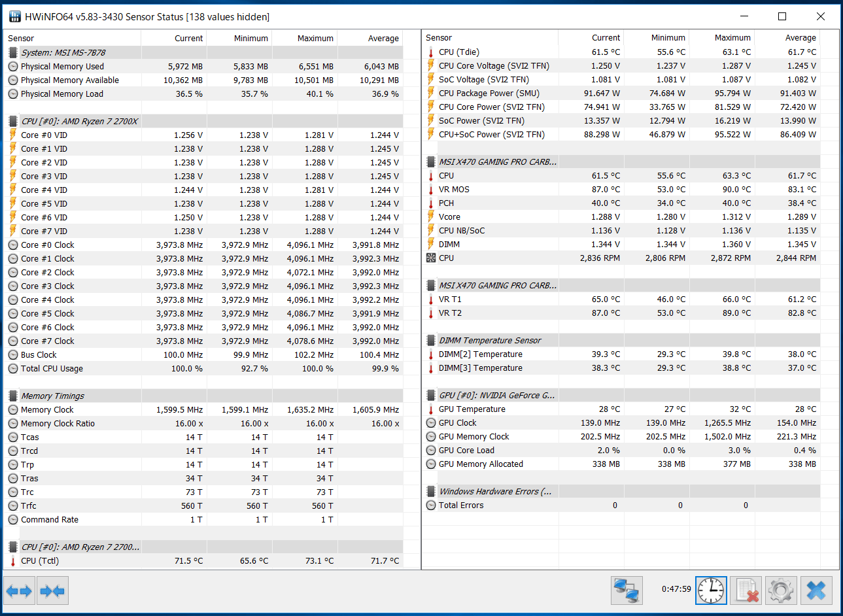The height and width of the screenshot is (616, 843).
Task: Click right panel Average column header
Action: click(787, 38)
